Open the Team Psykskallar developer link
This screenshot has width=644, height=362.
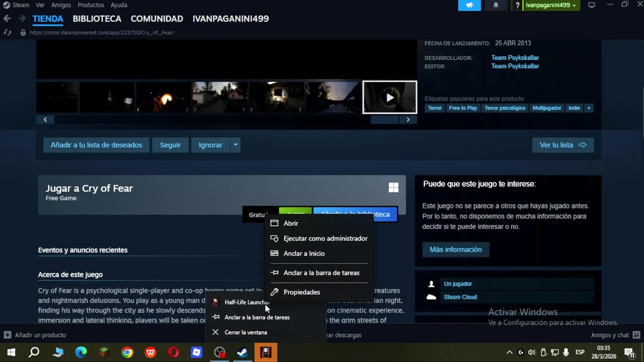click(515, 58)
